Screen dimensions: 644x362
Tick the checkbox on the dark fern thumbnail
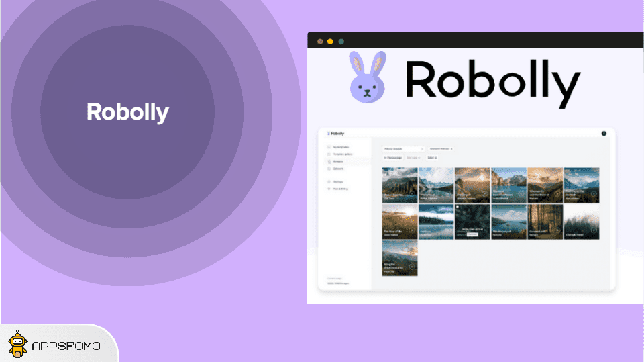click(458, 208)
